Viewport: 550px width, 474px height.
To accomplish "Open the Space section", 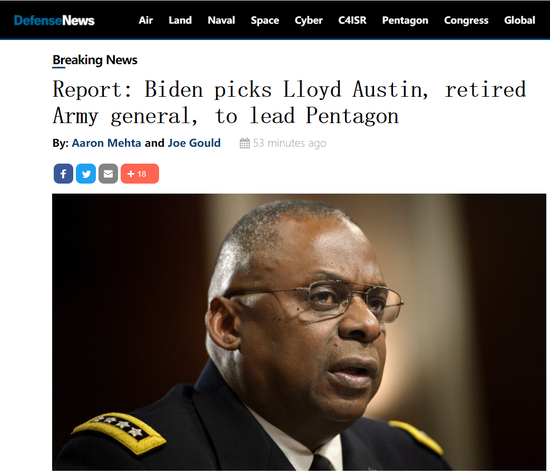I will [x=265, y=20].
